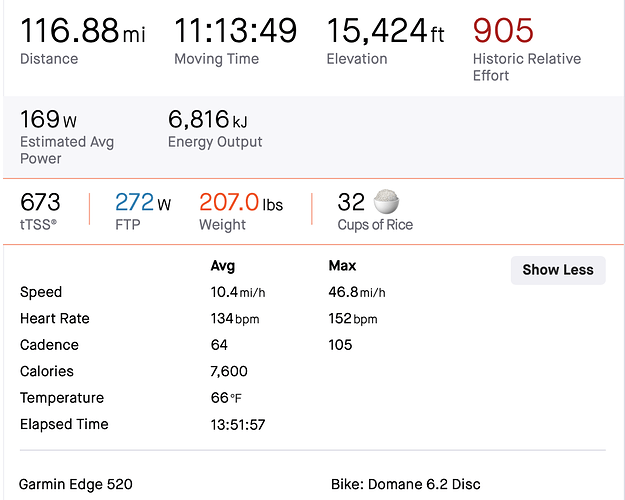Click the Garmin Edge 520 device text
The width and height of the screenshot is (625, 500).
coord(76,484)
